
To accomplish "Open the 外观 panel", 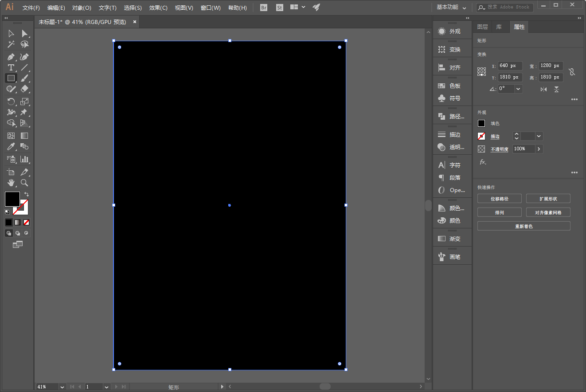I will click(x=452, y=31).
